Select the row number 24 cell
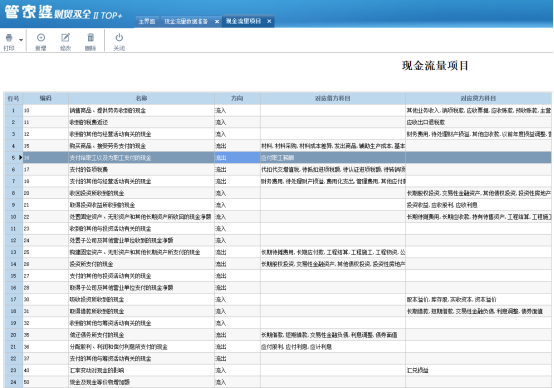This screenshot has height=388, width=554. (13, 382)
